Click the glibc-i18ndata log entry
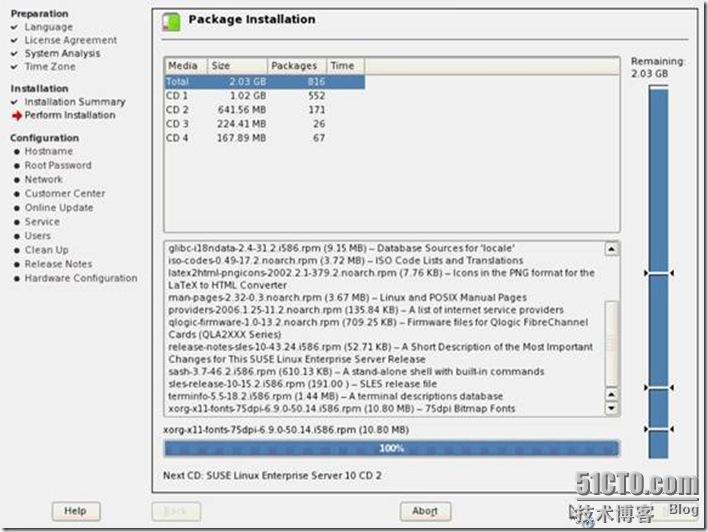Image resolution: width=708 pixels, height=532 pixels. tap(341, 248)
